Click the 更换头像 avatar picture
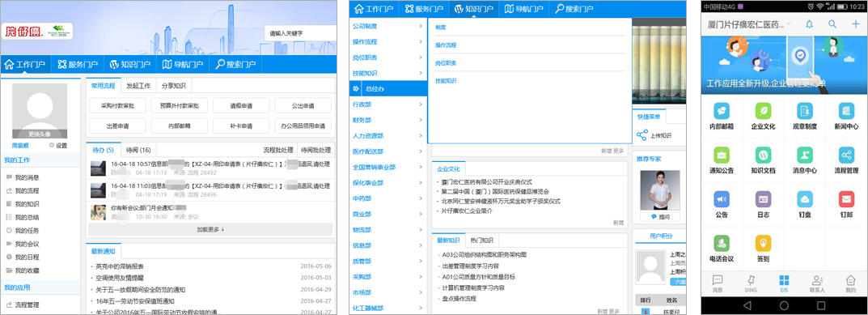Viewport: 868px width, 315px height. [x=40, y=111]
